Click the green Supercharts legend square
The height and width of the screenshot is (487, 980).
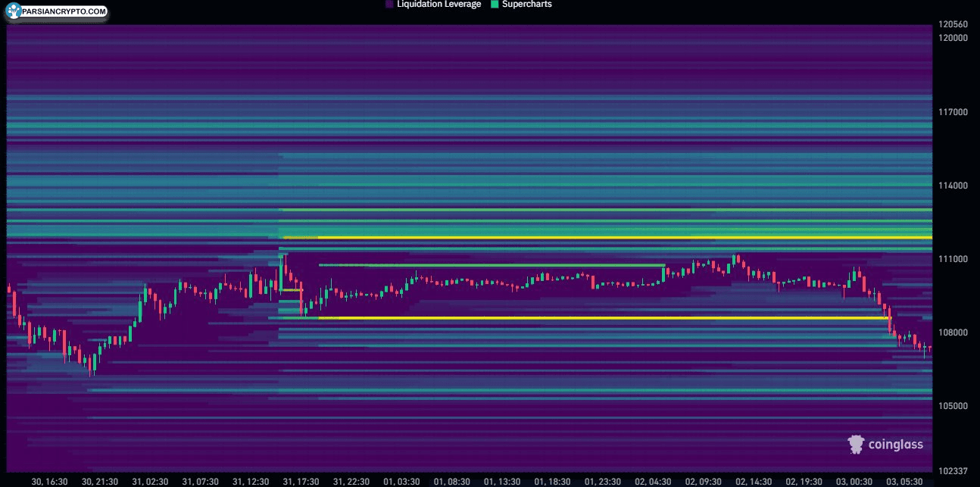pyautogui.click(x=494, y=5)
